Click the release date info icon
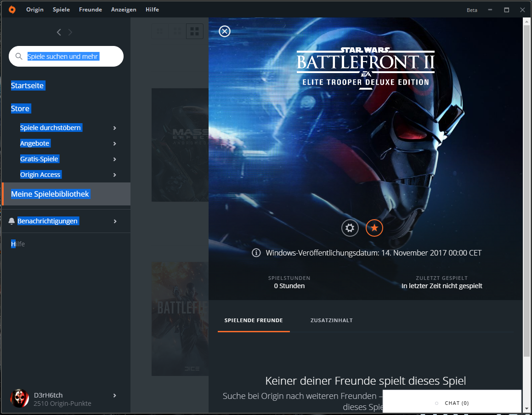This screenshot has height=415, width=532. point(256,253)
